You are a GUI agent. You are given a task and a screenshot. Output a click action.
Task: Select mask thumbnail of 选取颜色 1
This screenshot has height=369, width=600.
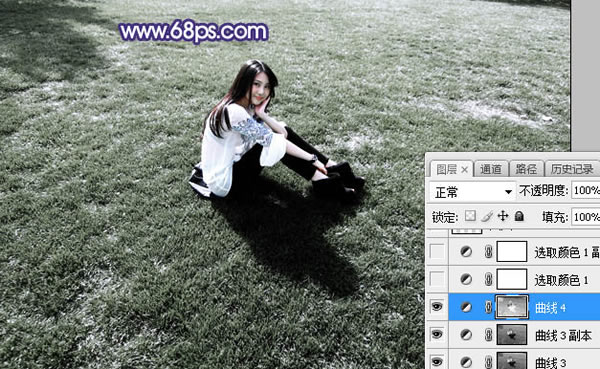point(512,279)
